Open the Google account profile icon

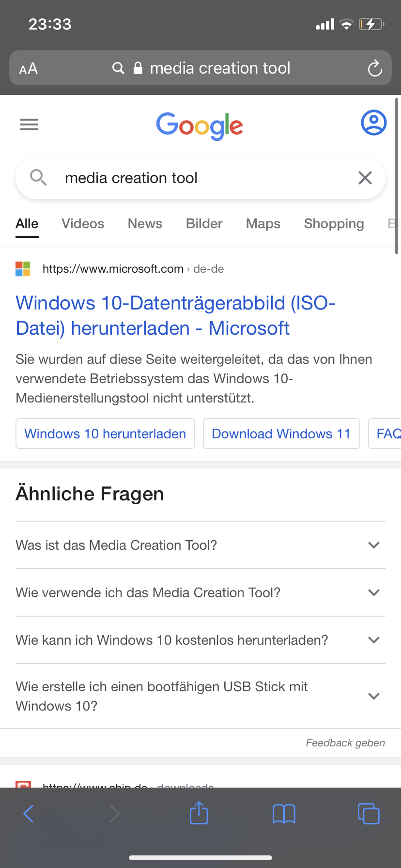374,123
